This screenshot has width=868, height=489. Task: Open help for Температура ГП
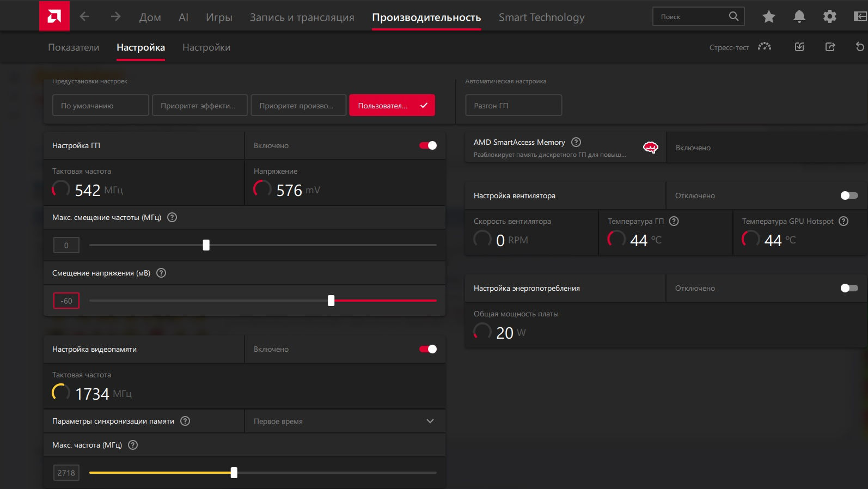click(x=674, y=221)
